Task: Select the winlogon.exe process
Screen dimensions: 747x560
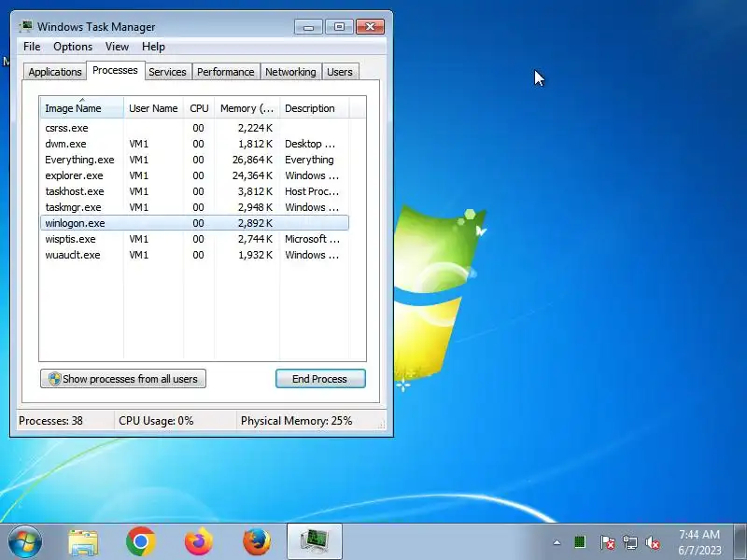Action: 195,223
